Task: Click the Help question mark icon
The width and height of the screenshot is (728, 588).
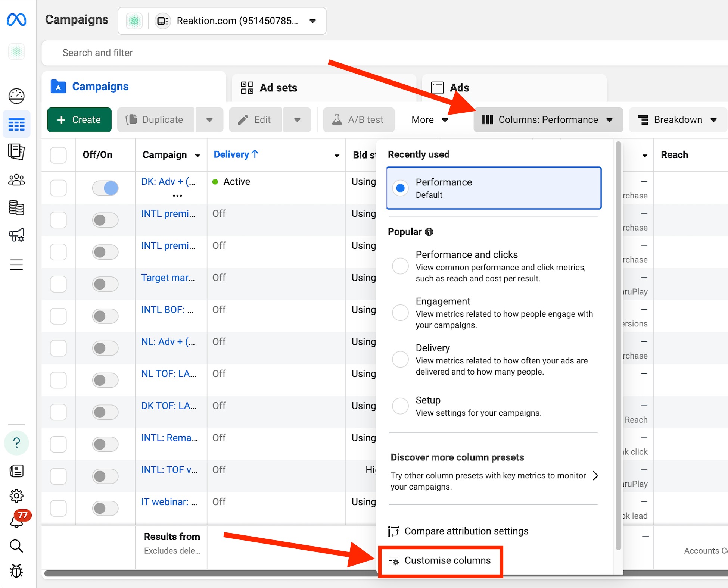Action: point(16,443)
